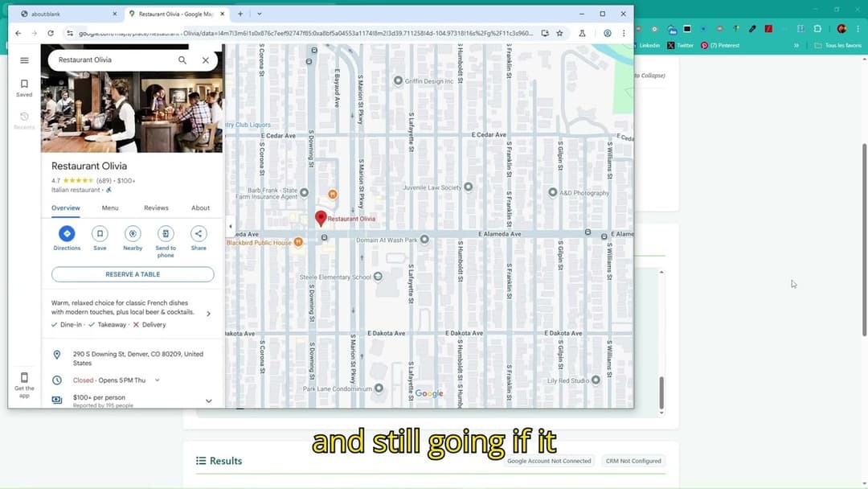The image size is (868, 489).
Task: Click the CRM Not Configured badge
Action: coord(633,461)
